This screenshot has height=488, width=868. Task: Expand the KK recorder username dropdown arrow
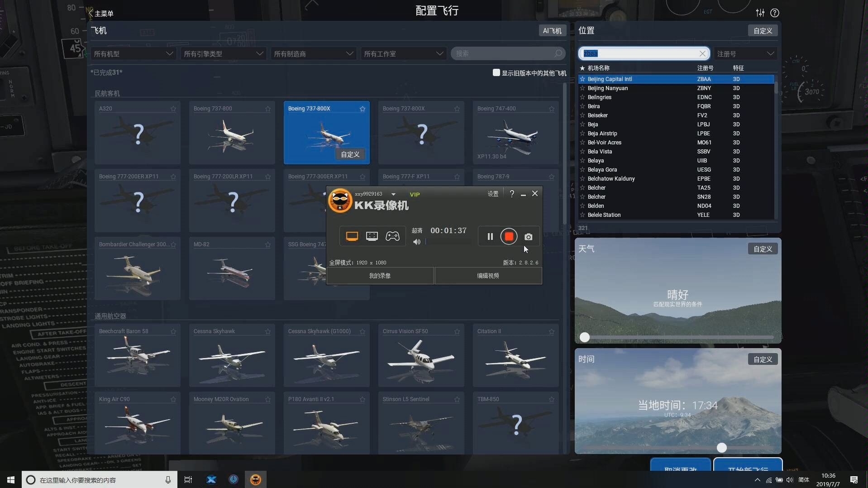[x=393, y=194]
